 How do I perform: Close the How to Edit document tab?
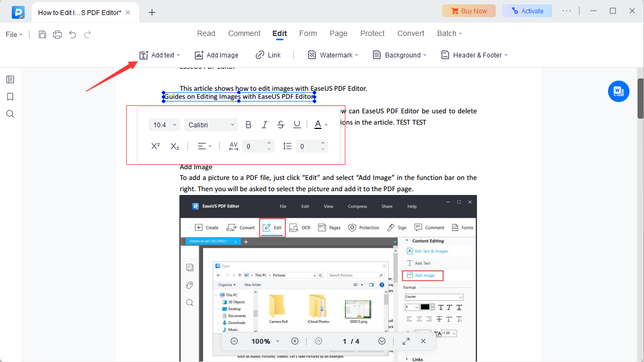[x=128, y=12]
